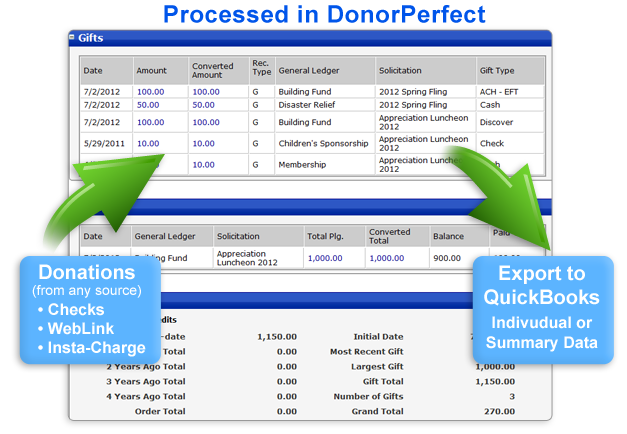Select the Gift Total value 1,150.00
This screenshot has height=434, width=627.
point(495,382)
